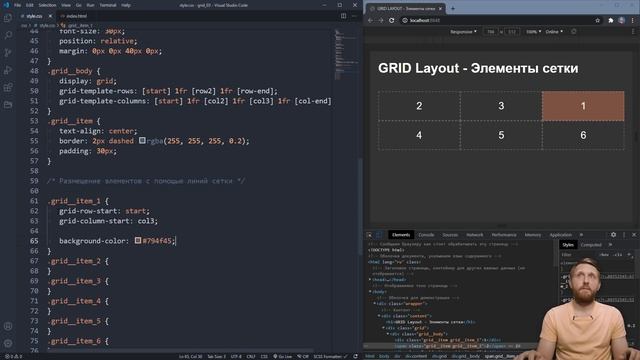Click the #794f45 color swatch on line 65
This screenshot has height=360, width=640.
pos(138,240)
